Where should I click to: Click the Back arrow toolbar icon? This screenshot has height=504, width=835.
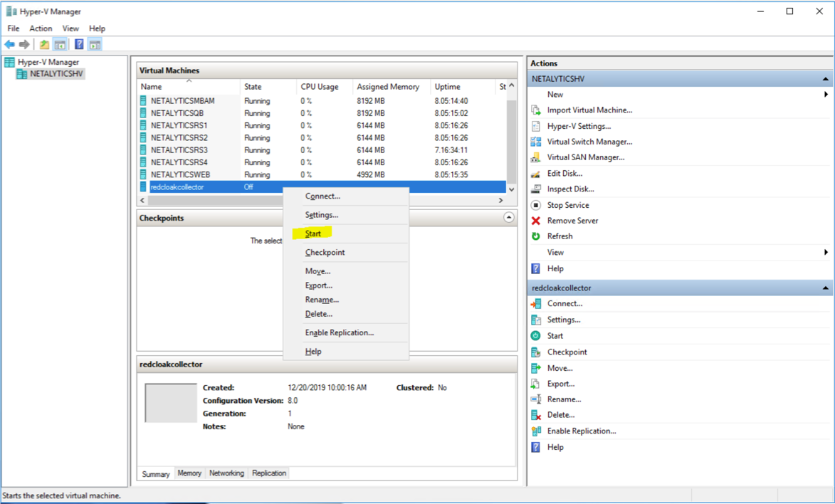pyautogui.click(x=9, y=45)
